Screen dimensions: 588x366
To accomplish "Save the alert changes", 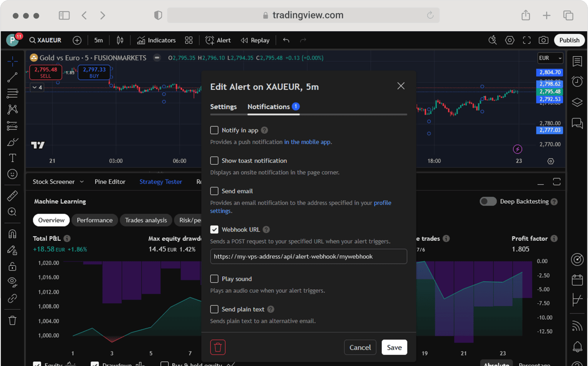I will coord(394,347).
